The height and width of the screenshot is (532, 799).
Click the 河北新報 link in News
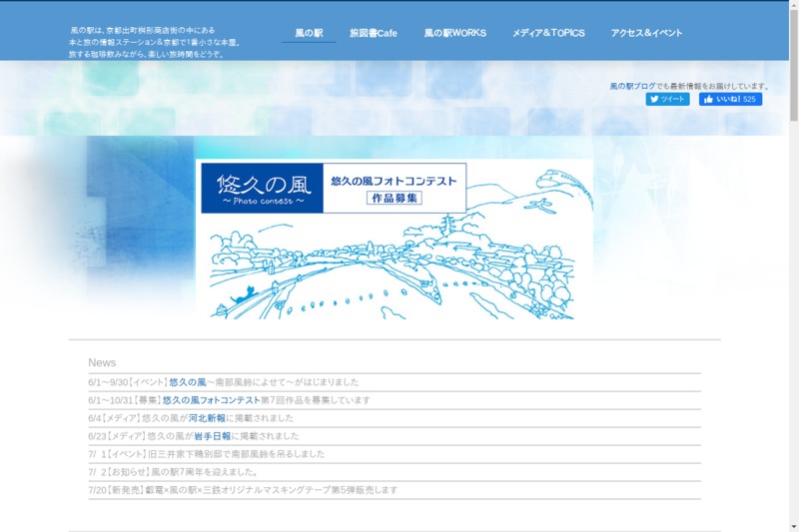[207, 418]
